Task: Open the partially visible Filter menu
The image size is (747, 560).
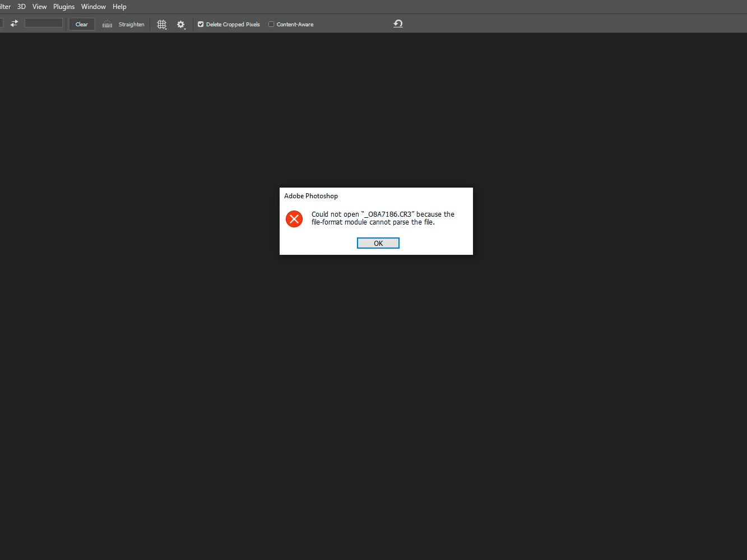Action: (6, 7)
